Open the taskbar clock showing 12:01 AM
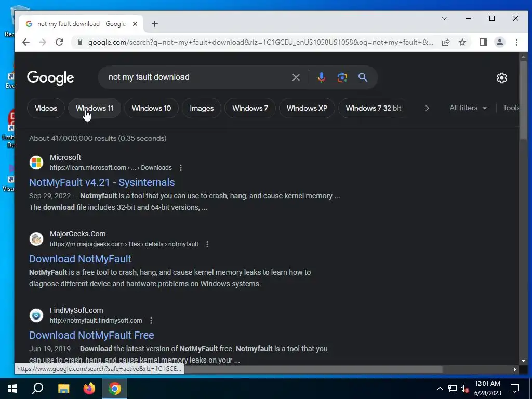The image size is (532, 399). tap(487, 389)
